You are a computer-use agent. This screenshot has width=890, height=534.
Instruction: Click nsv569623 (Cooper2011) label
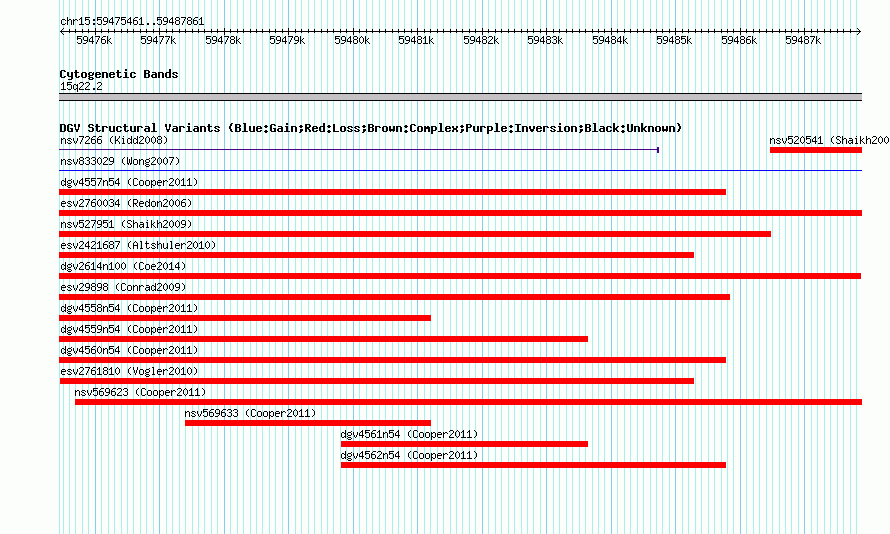point(140,392)
